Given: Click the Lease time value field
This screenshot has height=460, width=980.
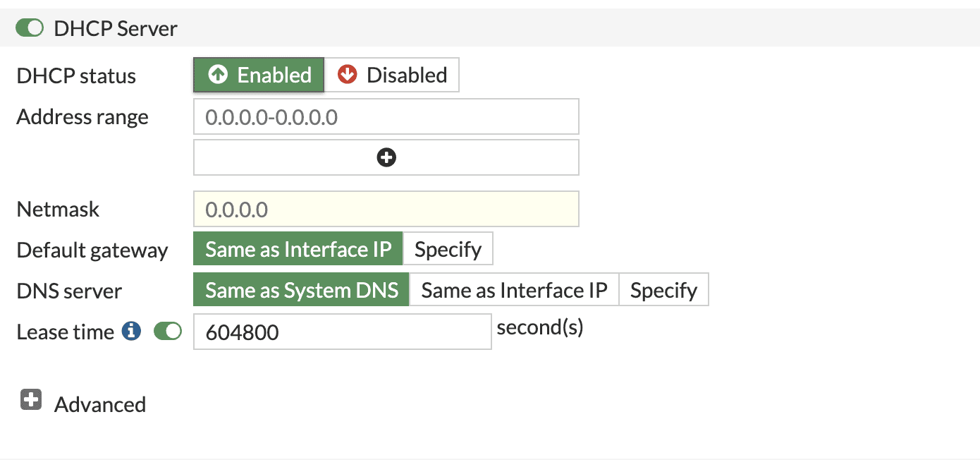Looking at the screenshot, I should coord(342,332).
